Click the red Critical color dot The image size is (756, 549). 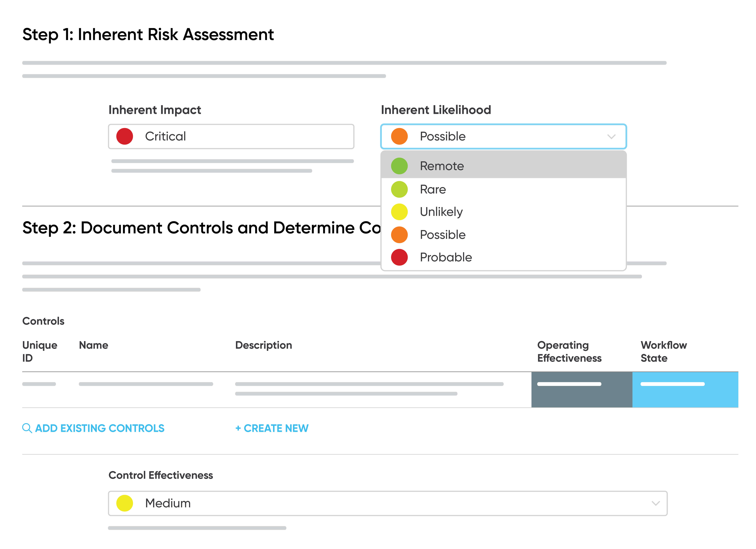125,136
